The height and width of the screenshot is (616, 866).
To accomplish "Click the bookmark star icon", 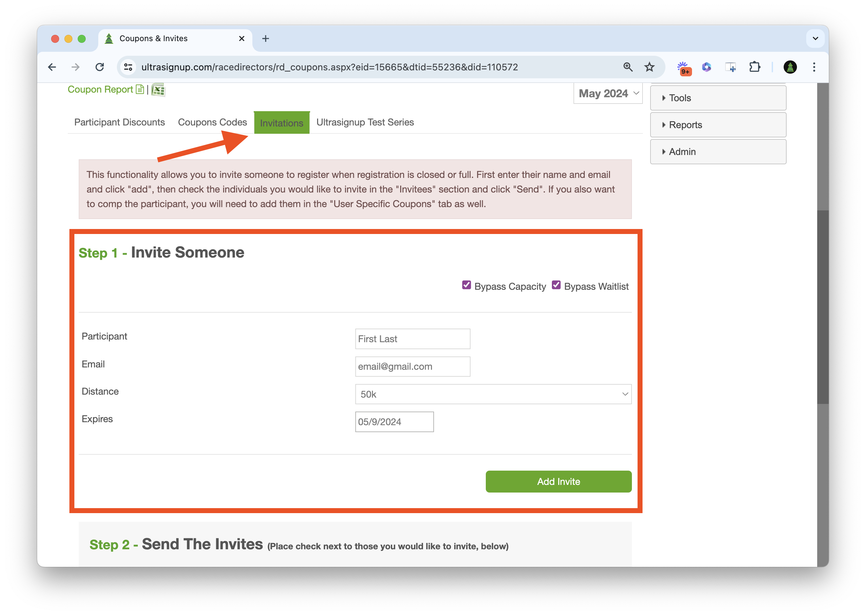I will pyautogui.click(x=649, y=67).
